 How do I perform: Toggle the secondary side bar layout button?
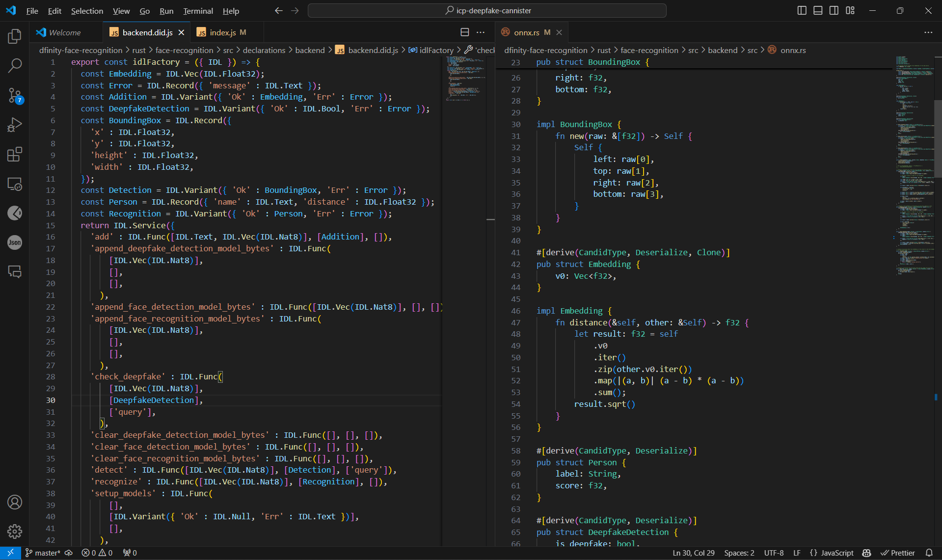point(834,10)
